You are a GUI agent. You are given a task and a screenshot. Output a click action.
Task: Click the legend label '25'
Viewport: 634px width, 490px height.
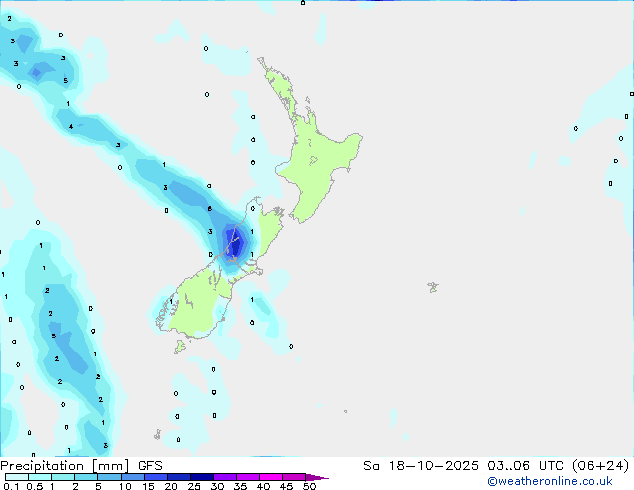194,486
